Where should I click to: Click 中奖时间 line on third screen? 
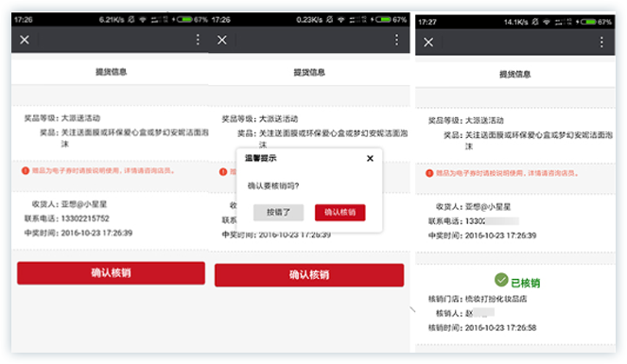click(x=482, y=235)
